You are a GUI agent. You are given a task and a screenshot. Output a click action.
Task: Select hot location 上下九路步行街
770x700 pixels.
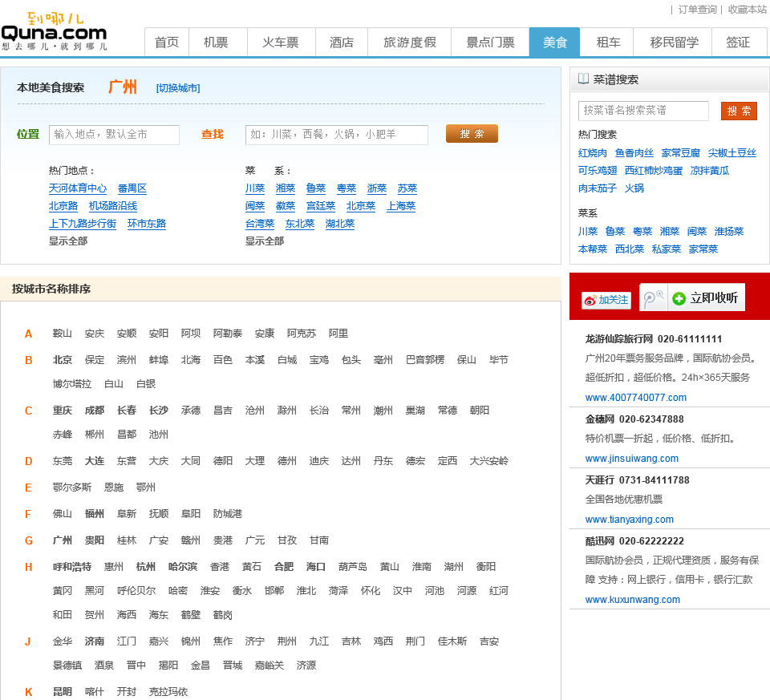83,224
